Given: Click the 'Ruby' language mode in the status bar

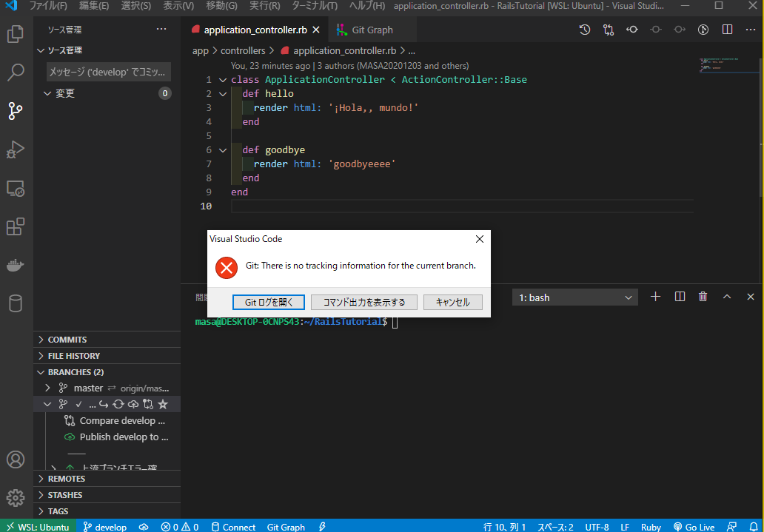Looking at the screenshot, I should coord(651,527).
